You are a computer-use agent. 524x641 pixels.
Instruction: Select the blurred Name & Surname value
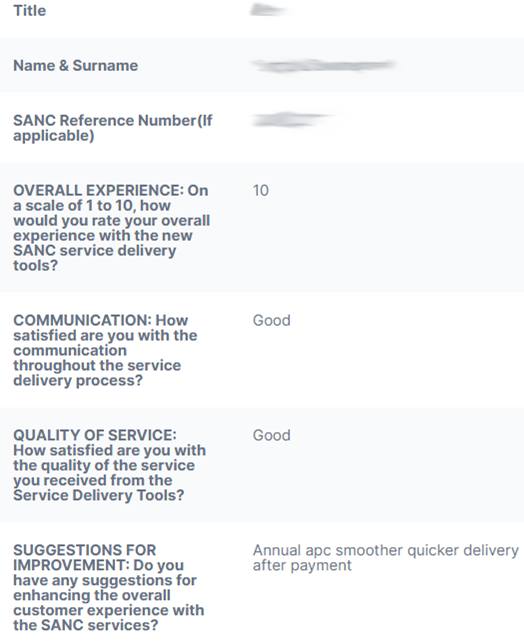pyautogui.click(x=323, y=65)
